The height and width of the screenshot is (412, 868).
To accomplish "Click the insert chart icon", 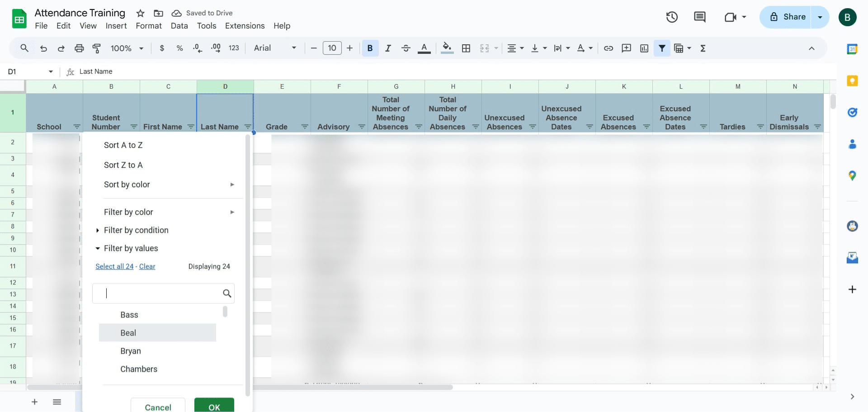I will (x=644, y=48).
